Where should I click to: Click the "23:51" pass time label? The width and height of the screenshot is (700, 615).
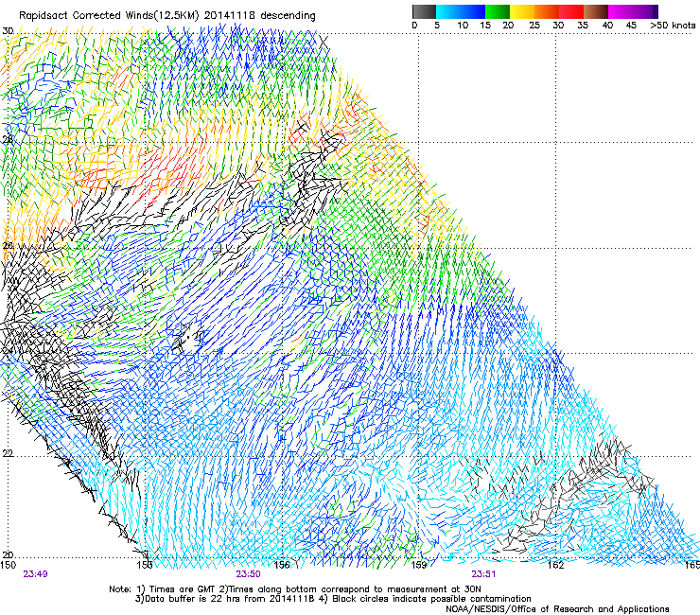[483, 574]
